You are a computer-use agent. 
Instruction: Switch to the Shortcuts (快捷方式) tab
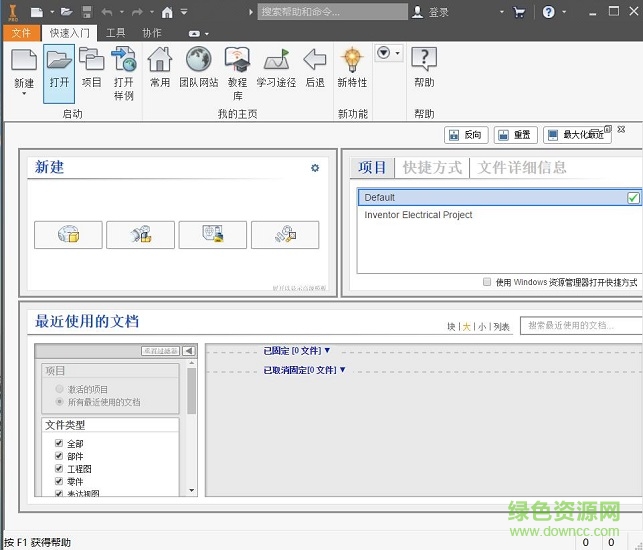[x=432, y=168]
